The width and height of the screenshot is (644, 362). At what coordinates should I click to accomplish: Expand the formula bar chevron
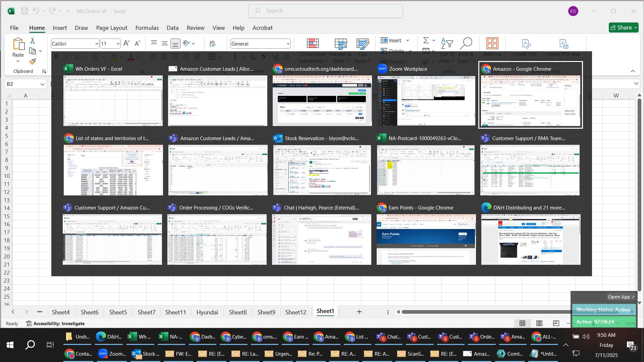point(636,83)
